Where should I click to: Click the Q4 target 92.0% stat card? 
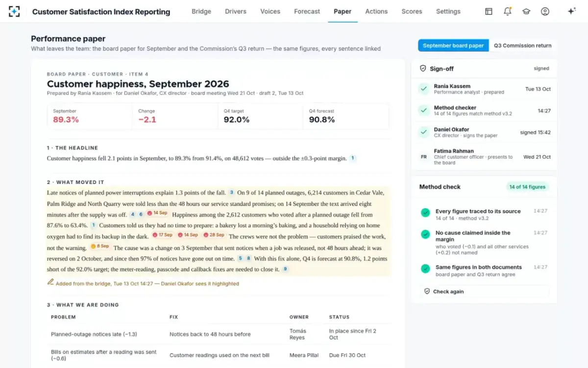(260, 117)
